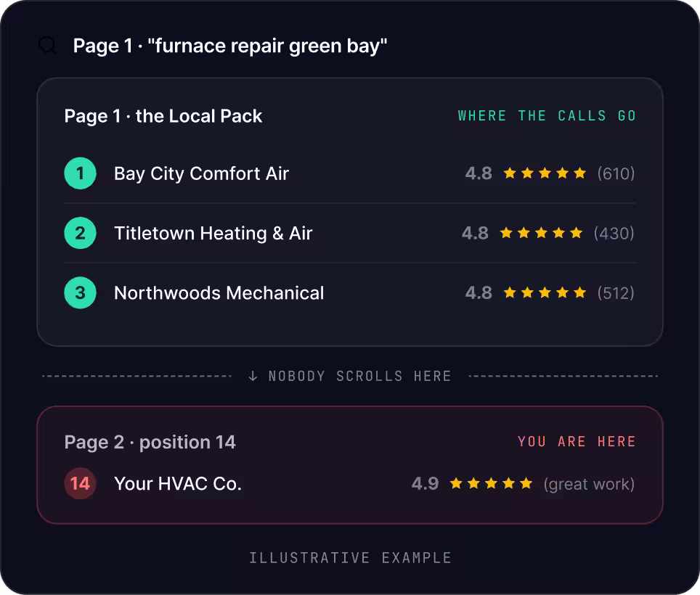Click Bay City Comfort Air star rating
700x595 pixels.
[545, 173]
